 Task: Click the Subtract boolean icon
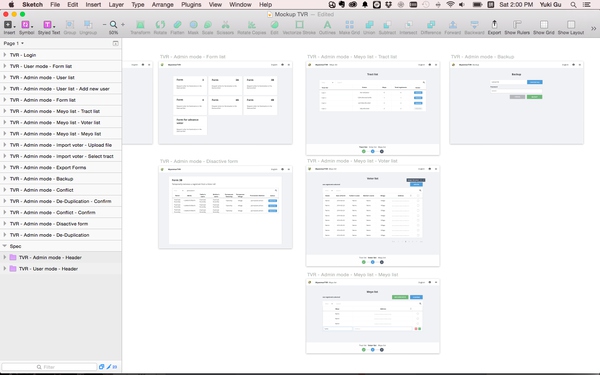tap(387, 25)
